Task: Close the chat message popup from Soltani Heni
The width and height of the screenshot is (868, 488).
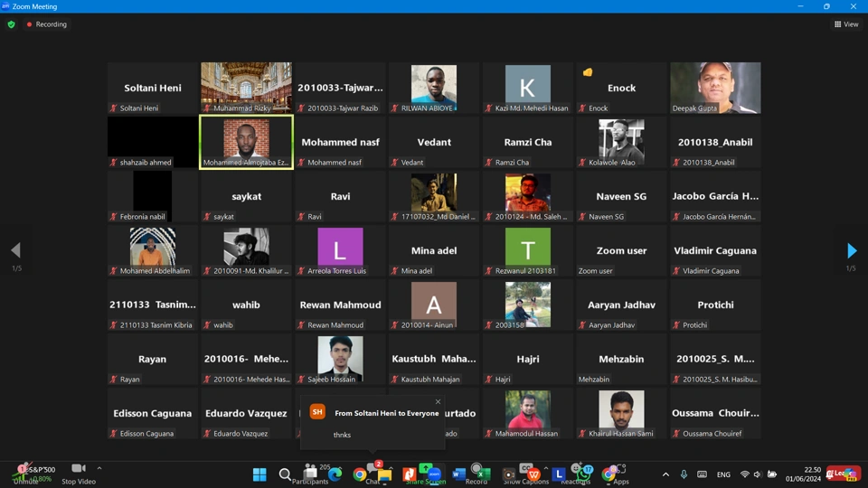Action: pos(438,401)
